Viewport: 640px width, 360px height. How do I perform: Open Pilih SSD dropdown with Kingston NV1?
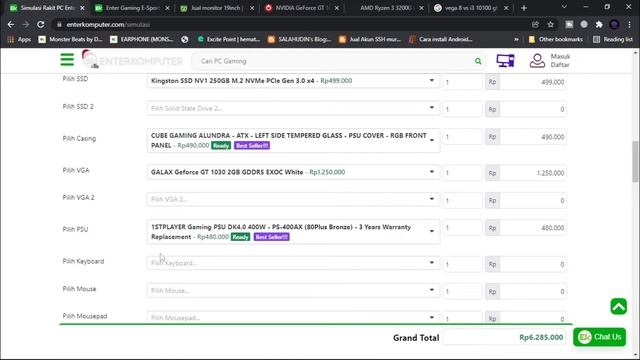[x=293, y=81]
